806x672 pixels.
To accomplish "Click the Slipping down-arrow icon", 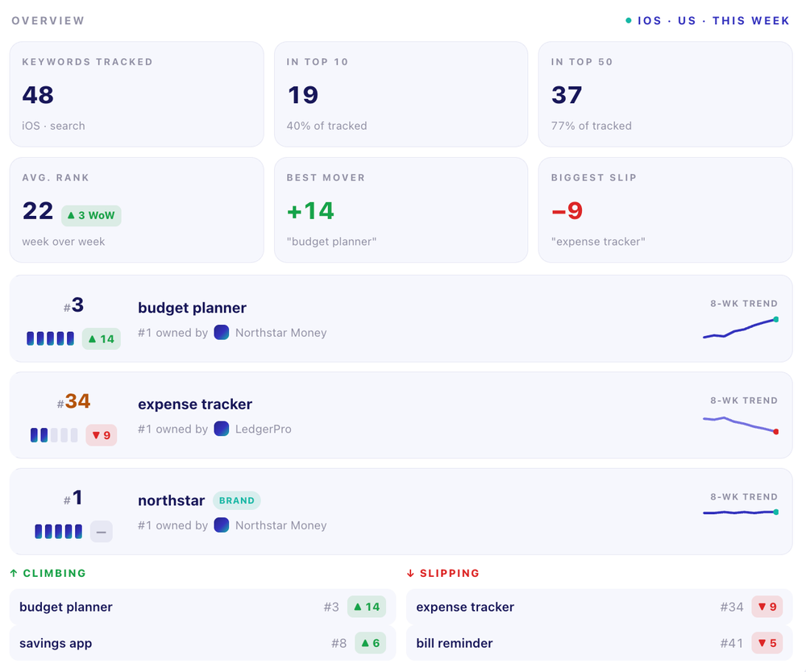I will point(410,573).
